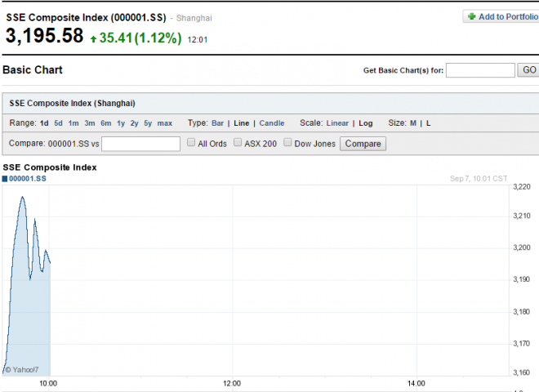Click the Add to Portfolio plus icon
This screenshot has height=392, width=539.
click(472, 16)
